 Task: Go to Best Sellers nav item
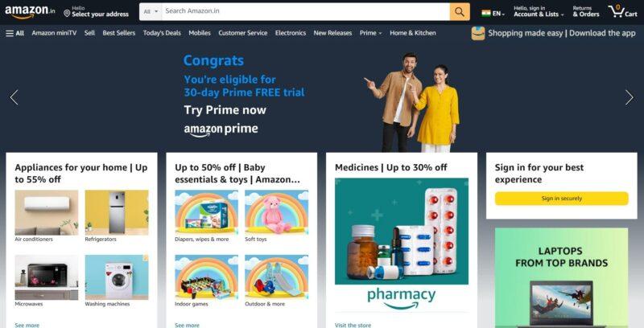tap(118, 33)
